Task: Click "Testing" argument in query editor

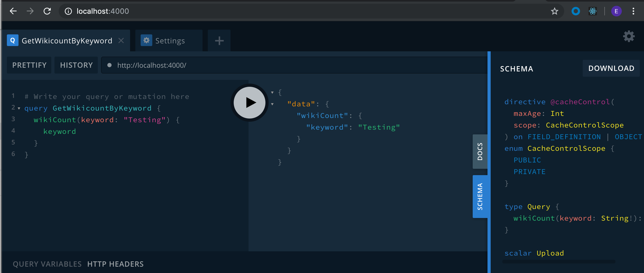Action: (x=145, y=120)
